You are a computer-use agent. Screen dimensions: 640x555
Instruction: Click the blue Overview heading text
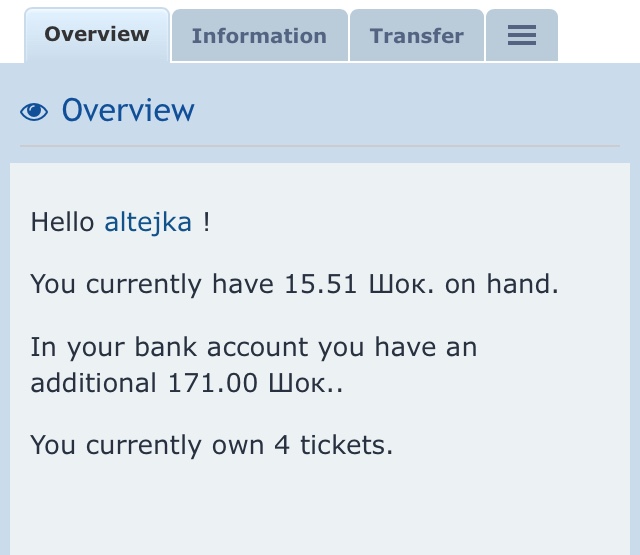[x=128, y=110]
